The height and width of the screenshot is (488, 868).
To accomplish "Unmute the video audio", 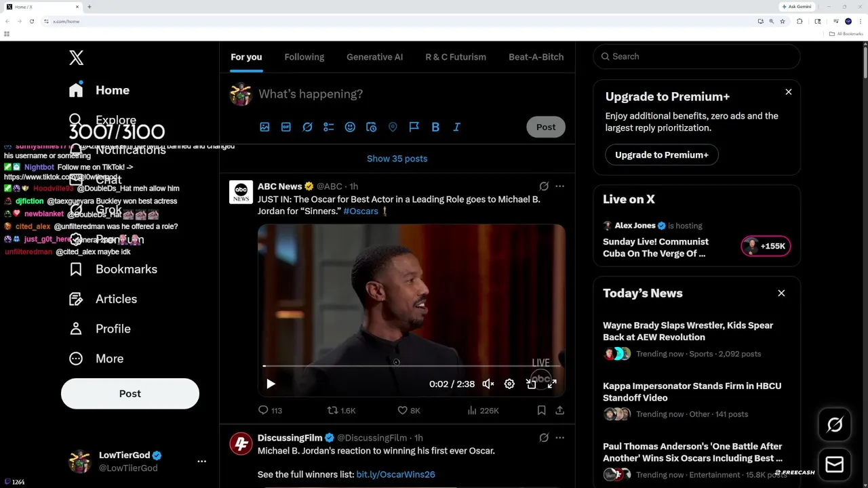I will tap(488, 384).
